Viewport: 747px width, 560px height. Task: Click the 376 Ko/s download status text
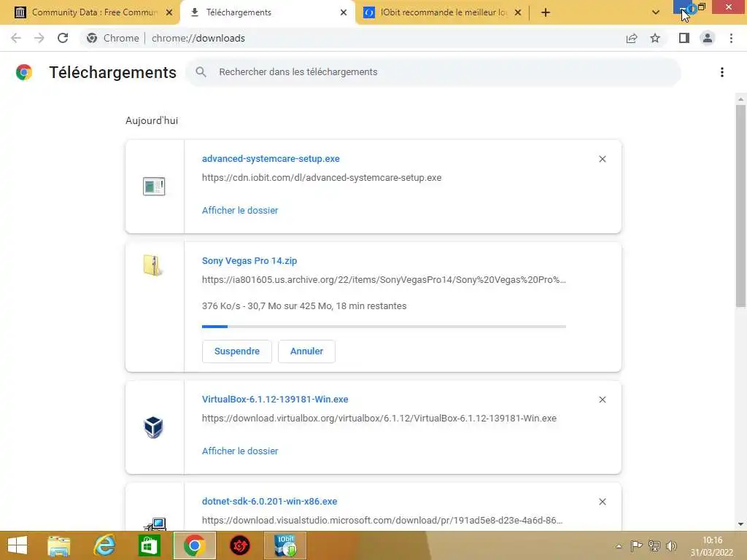coord(304,306)
